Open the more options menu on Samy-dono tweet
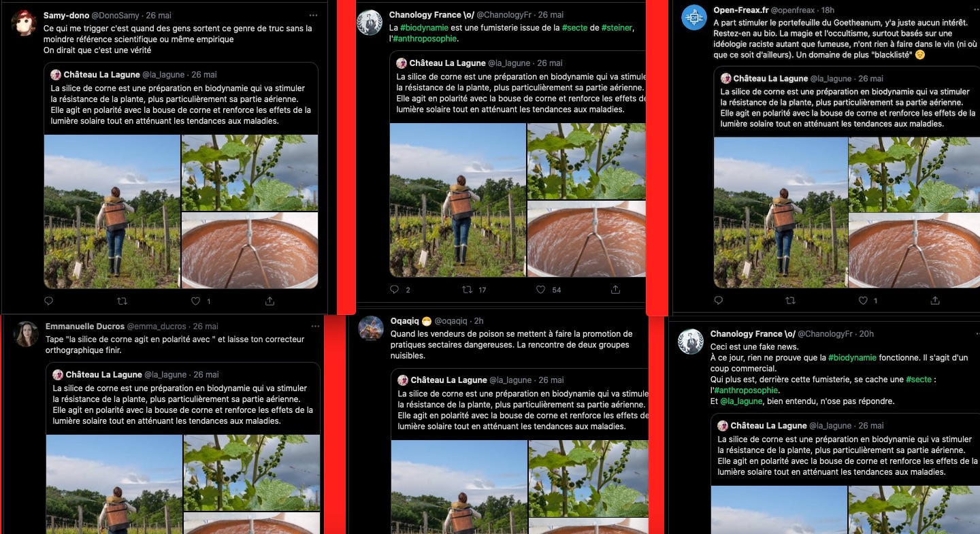The height and width of the screenshot is (534, 980). (x=313, y=15)
